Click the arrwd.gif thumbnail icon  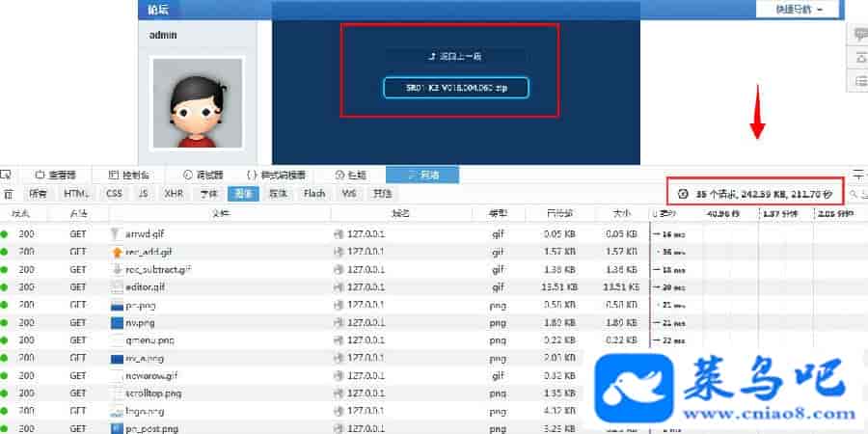115,234
